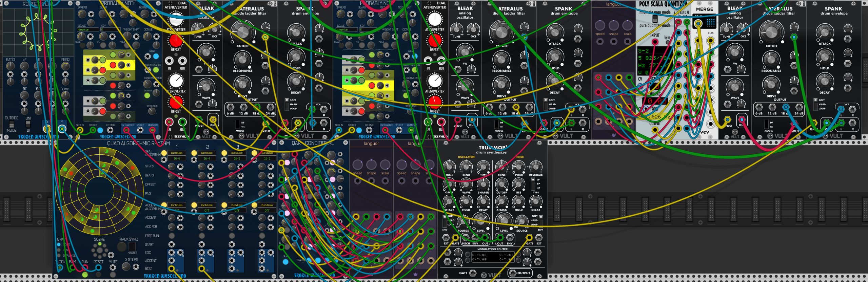The image size is (868, 282).
Task: Click the Trummor2 oscillator PITCH input jack
Action: point(466,238)
